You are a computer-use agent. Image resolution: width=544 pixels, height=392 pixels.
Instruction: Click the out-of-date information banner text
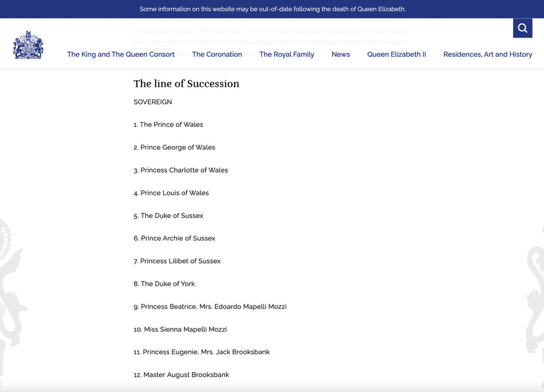point(273,9)
